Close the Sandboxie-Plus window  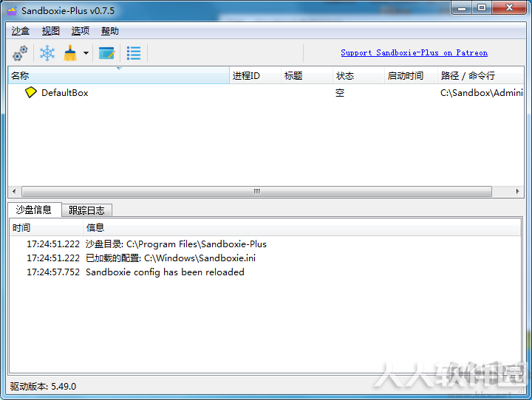(x=509, y=8)
